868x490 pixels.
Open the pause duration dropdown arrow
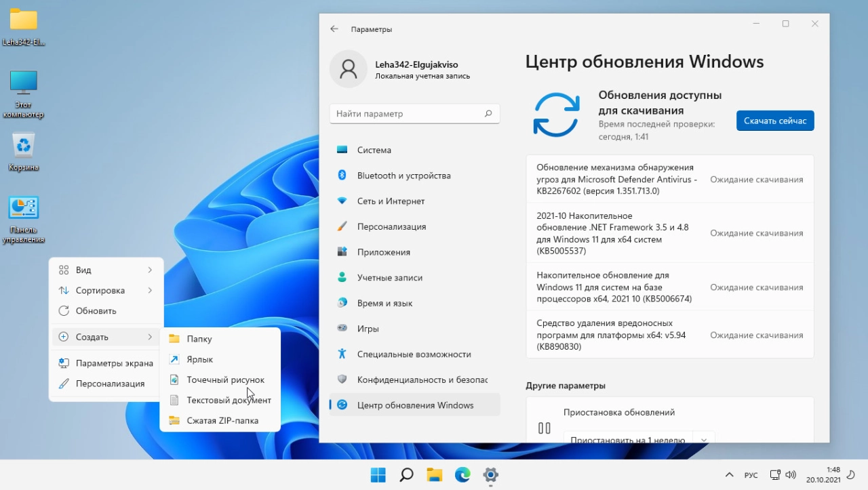coord(704,440)
